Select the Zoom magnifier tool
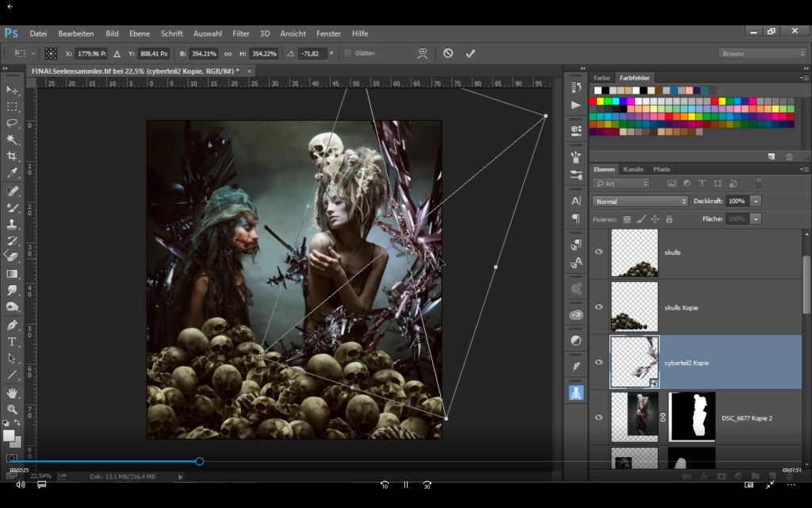 tap(12, 409)
